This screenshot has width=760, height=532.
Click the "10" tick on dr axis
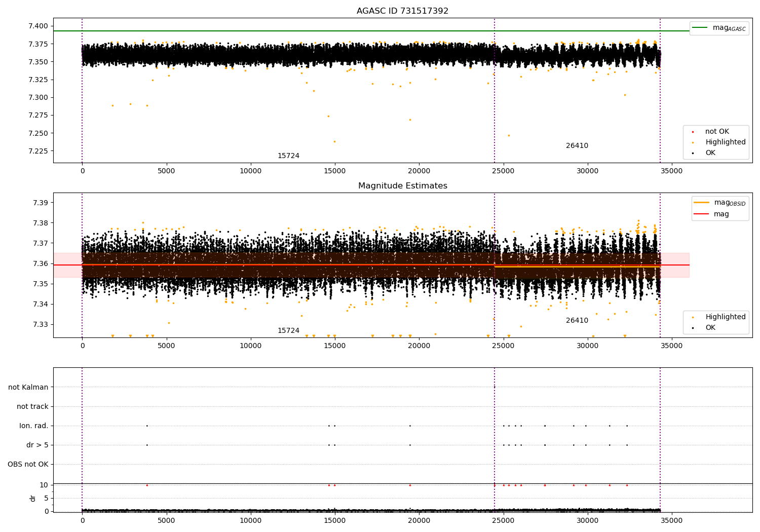point(44,485)
